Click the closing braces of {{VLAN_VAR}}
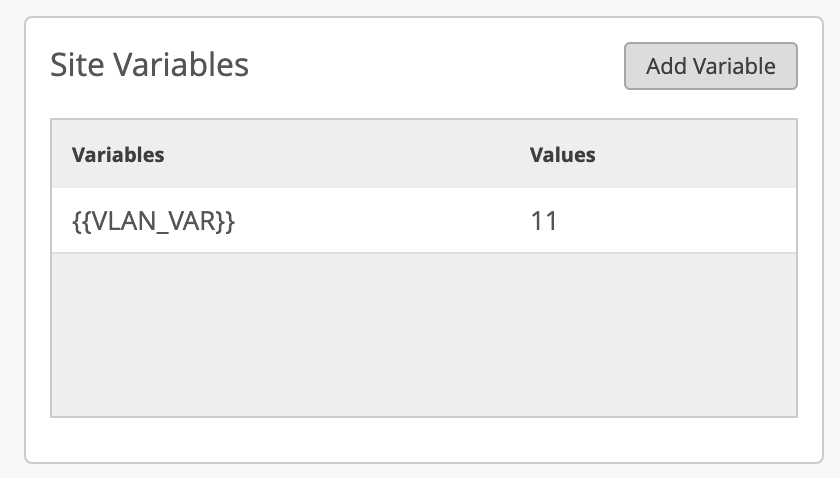 (x=227, y=220)
